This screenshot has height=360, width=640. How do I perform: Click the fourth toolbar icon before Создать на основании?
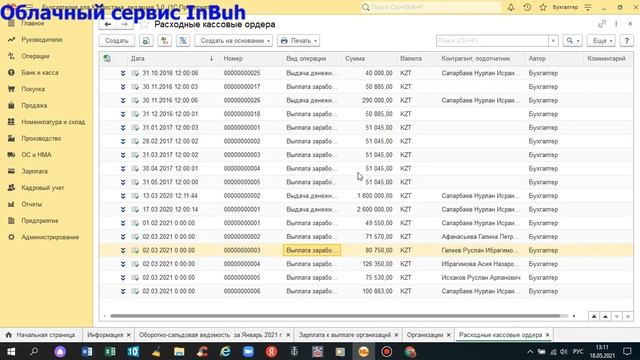(x=183, y=41)
